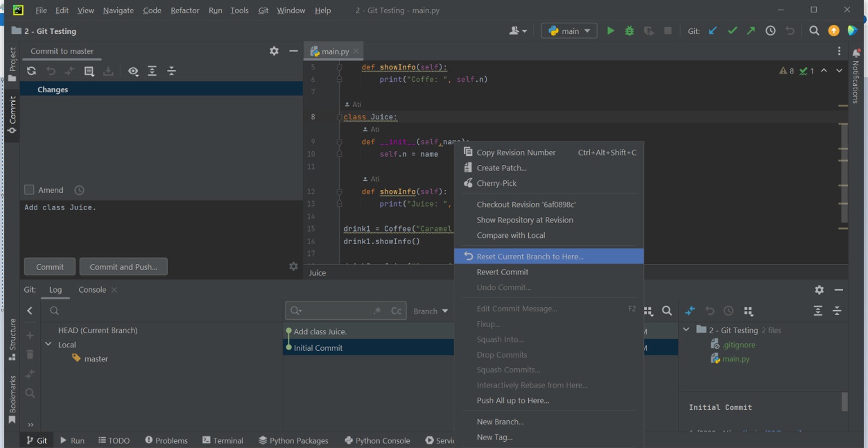
Task: Enable the Amend checkbox
Action: [x=29, y=190]
